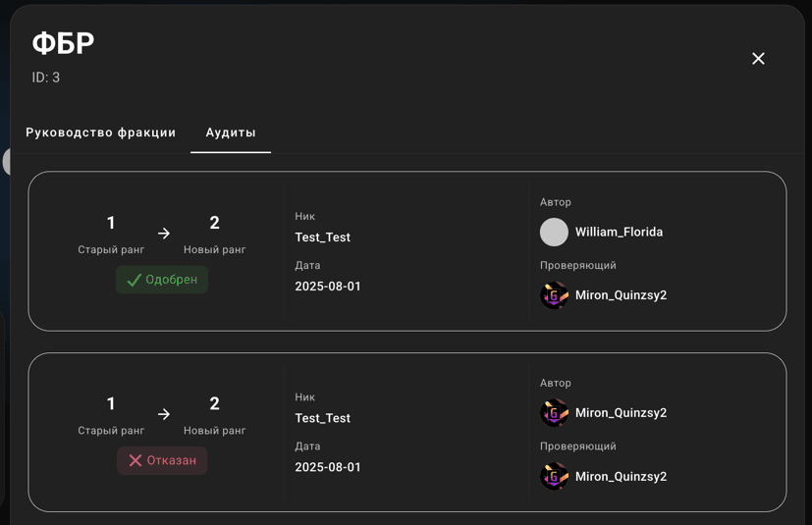This screenshot has width=812, height=525.
Task: Open reviewer name Miron_Quinzsy2 in approved audit
Action: (x=621, y=295)
